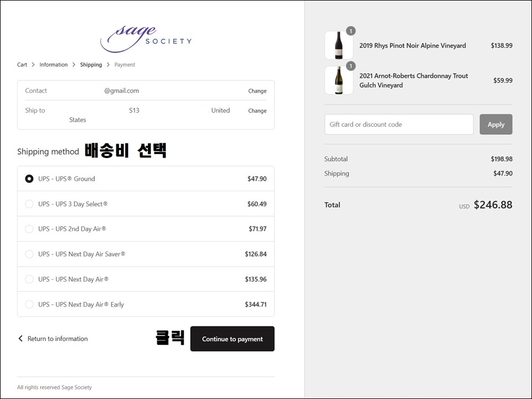532x399 pixels.
Task: Click the $246.88 total amount
Action: coord(493,204)
